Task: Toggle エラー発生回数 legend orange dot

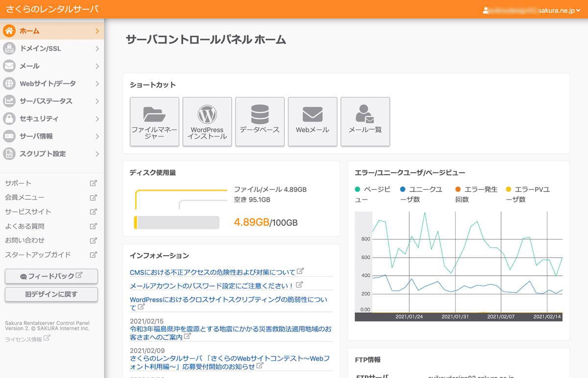Action: [458, 189]
